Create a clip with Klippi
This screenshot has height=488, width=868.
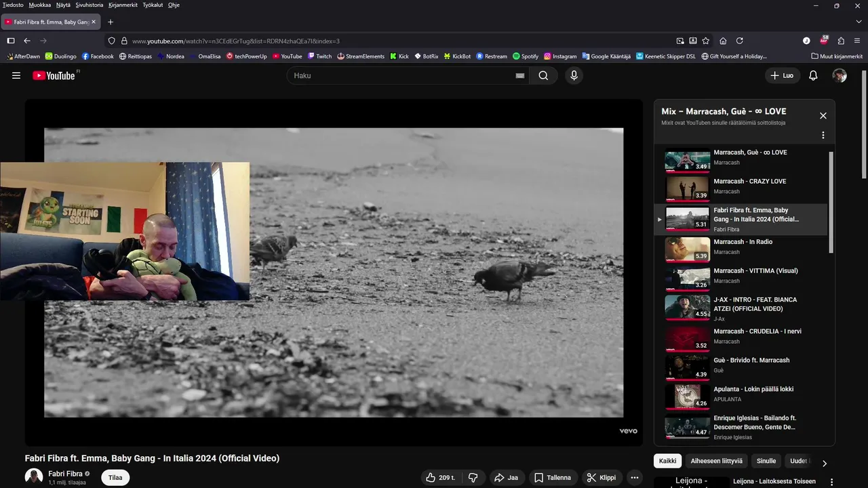601,478
